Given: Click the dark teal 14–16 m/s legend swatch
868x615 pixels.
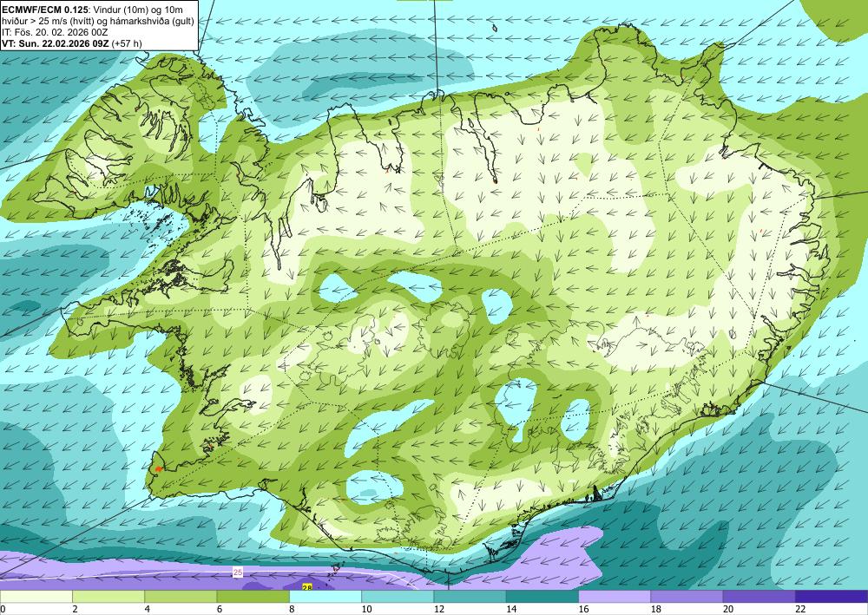Looking at the screenshot, I should point(542,597).
